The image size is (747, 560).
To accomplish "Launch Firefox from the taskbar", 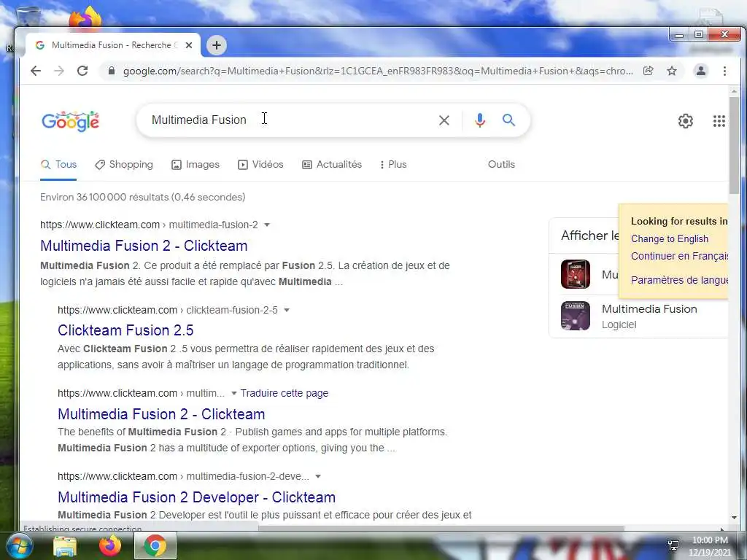I will (x=110, y=545).
